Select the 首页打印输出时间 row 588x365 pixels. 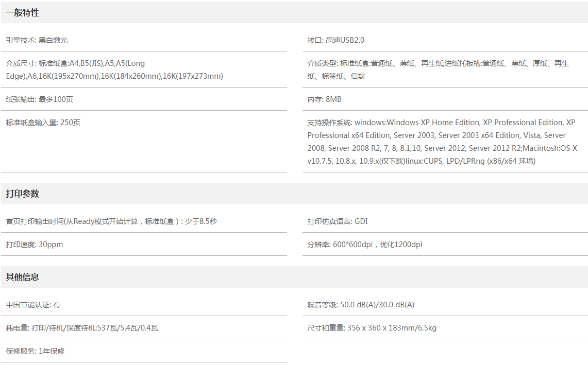pos(111,221)
